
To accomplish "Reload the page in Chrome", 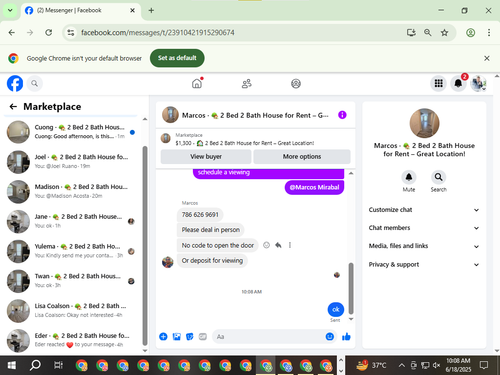I will [x=49, y=33].
